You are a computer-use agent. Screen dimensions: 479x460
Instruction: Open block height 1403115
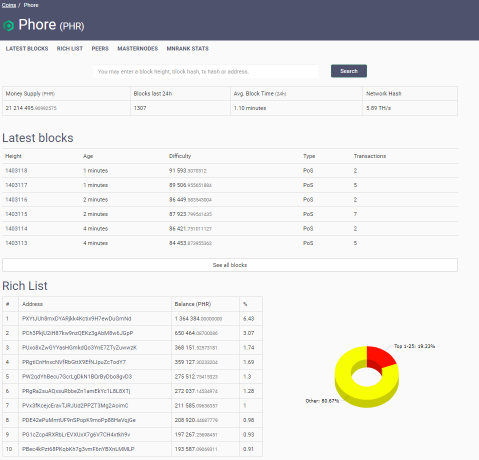[x=16, y=214]
